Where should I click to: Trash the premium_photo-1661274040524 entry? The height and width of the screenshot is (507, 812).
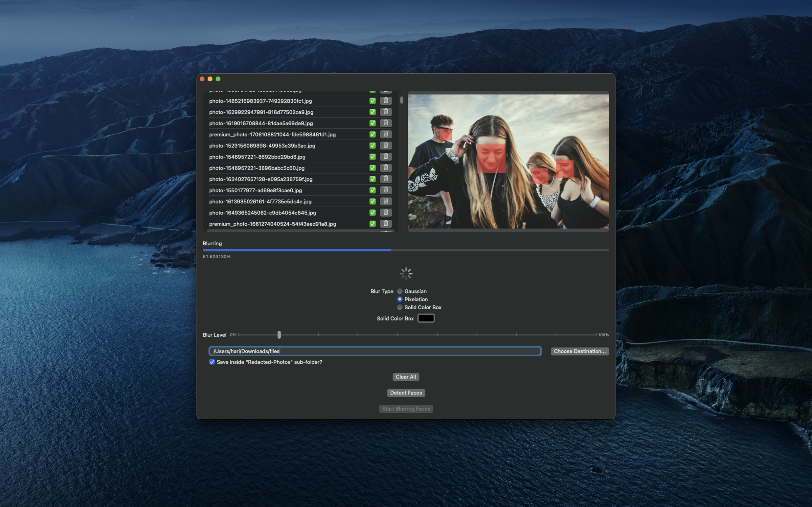[x=385, y=223]
